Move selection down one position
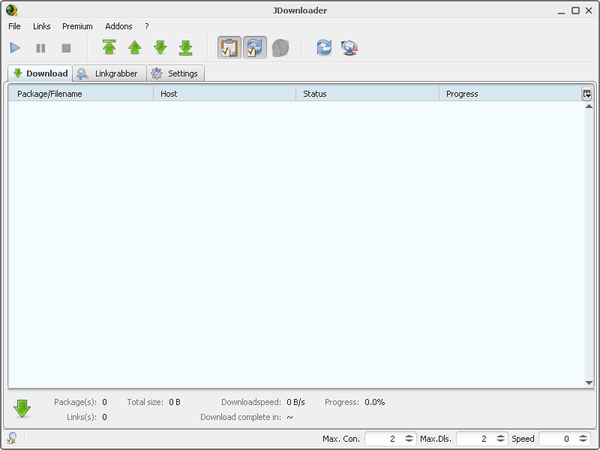This screenshot has height=450, width=600. pos(160,47)
